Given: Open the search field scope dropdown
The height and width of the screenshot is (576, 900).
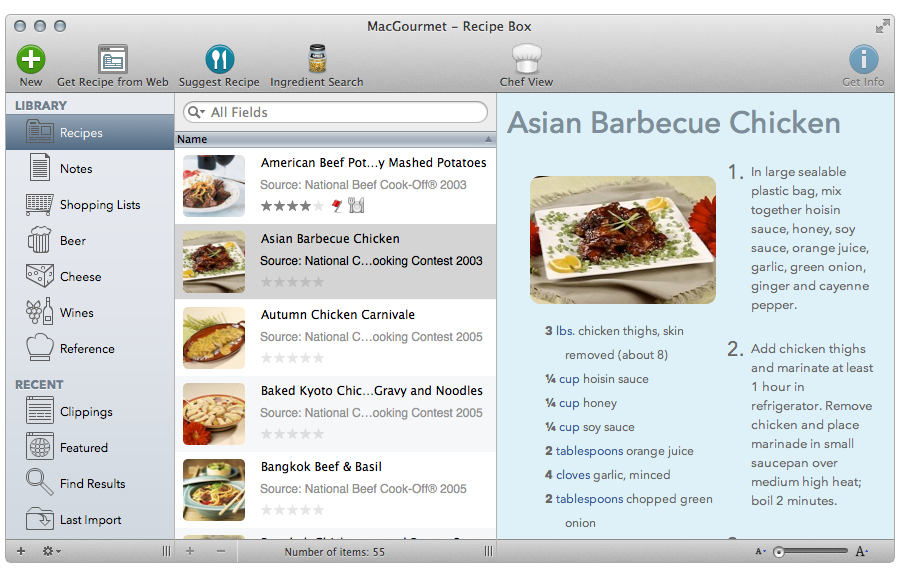Looking at the screenshot, I should (x=197, y=112).
